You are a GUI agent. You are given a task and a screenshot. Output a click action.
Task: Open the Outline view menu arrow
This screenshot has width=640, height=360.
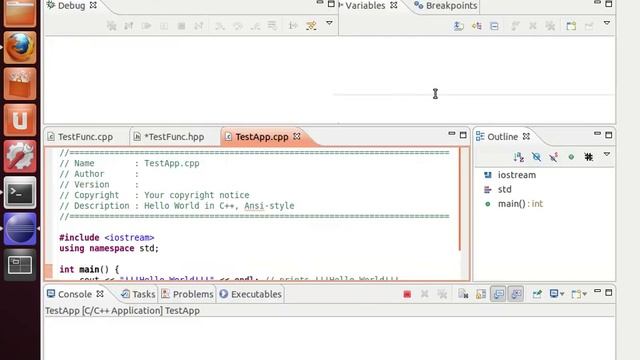607,154
